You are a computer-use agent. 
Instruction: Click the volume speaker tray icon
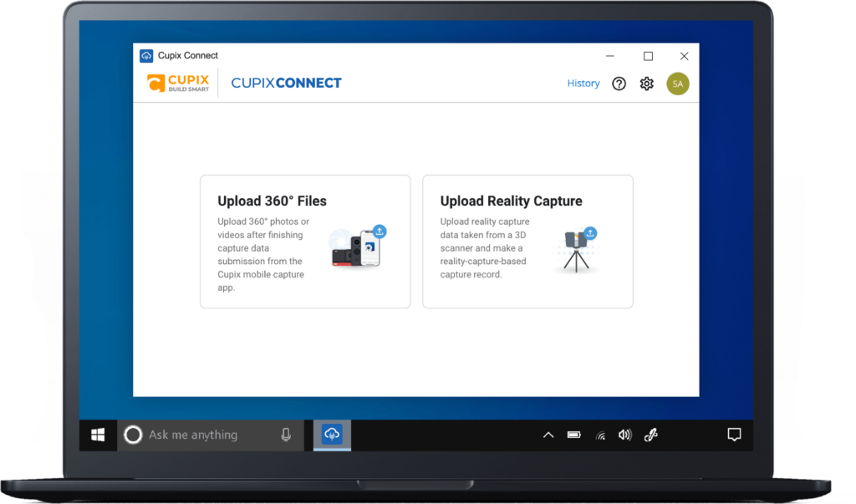pos(624,435)
